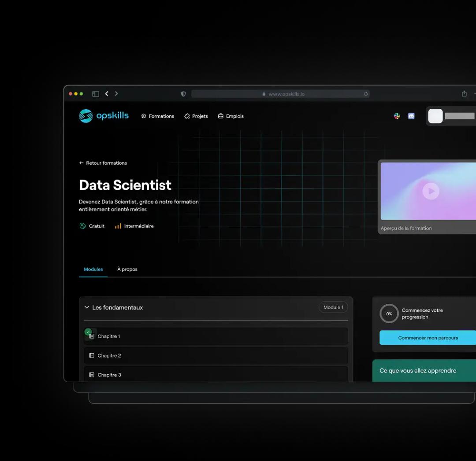Open the user profile dropdown
Image resolution: width=476 pixels, height=461 pixels.
(452, 116)
